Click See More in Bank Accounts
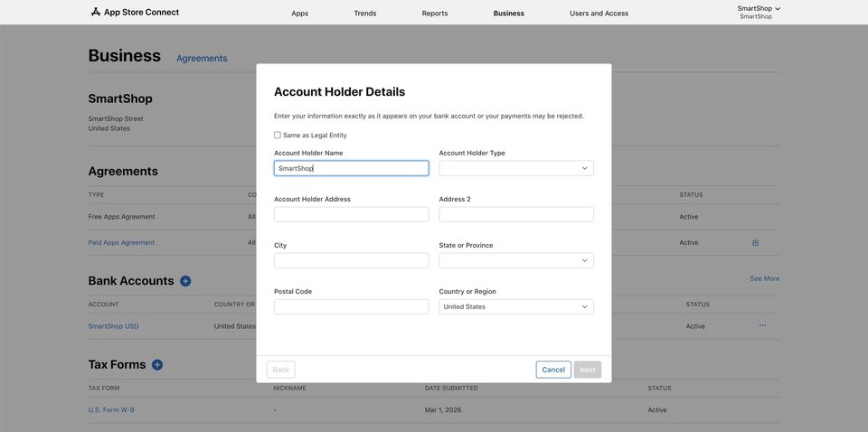Viewport: 868px width, 432px height. [x=765, y=278]
